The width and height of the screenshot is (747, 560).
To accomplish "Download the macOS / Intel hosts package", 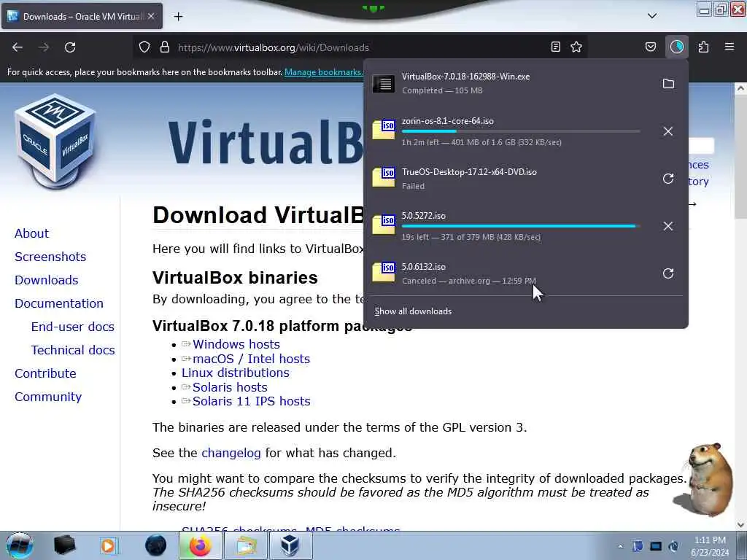I will point(251,359).
